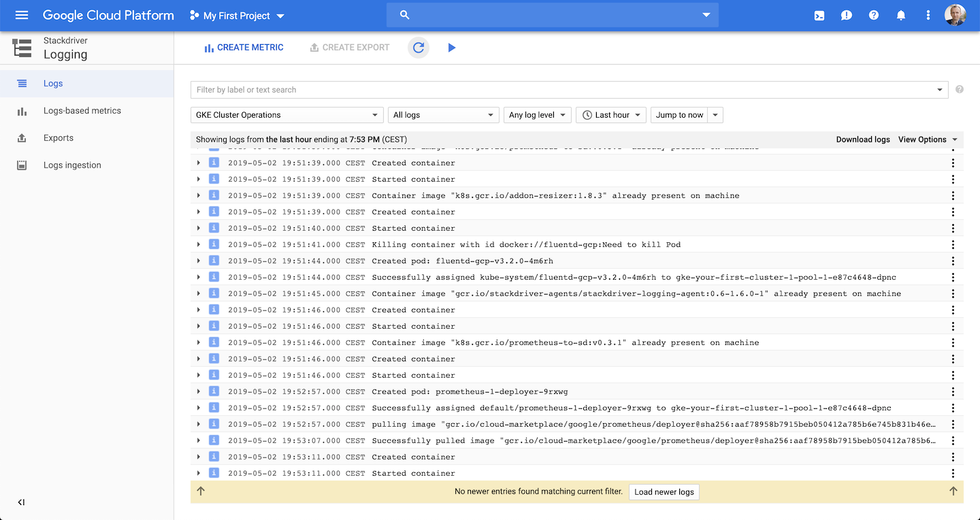
Task: Expand the search bar dropdown arrow
Action: pyautogui.click(x=706, y=15)
